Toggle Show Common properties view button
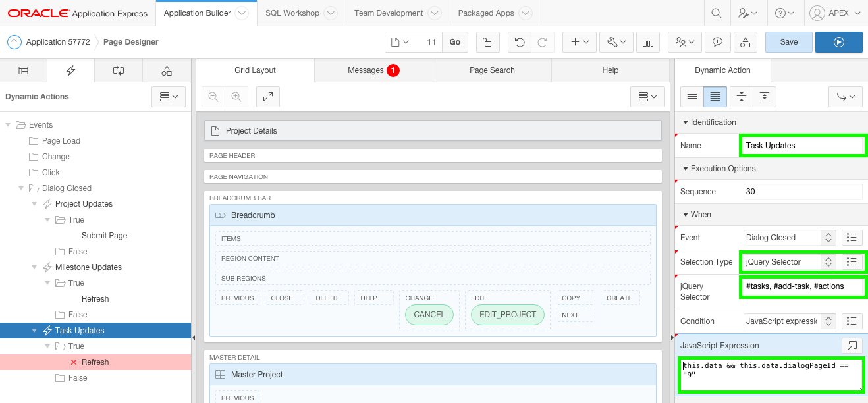Viewport: 868px width, 403px height. pos(692,97)
